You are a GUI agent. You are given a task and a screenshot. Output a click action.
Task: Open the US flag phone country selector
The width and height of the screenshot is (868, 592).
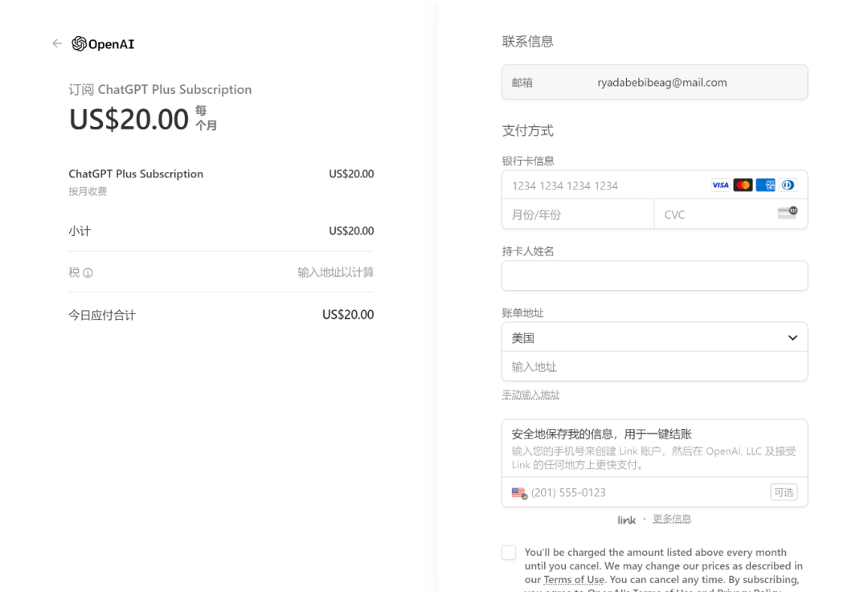[x=519, y=492]
